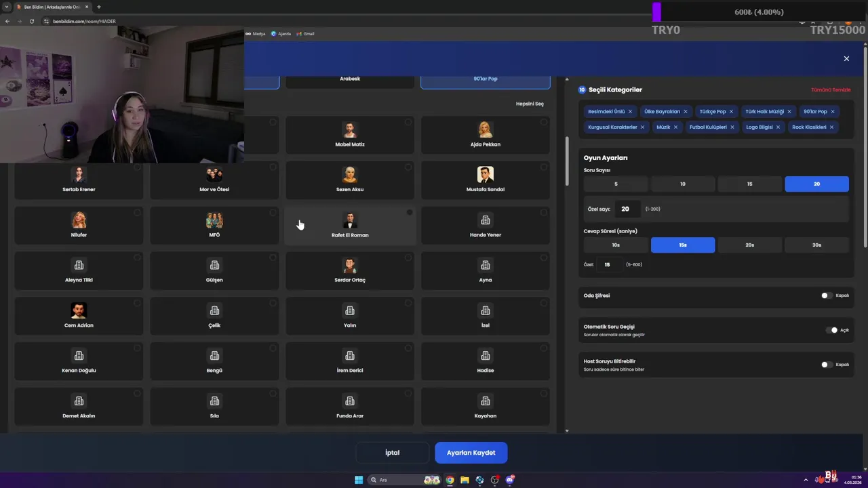The height and width of the screenshot is (488, 868).
Task: Click Tümünü Temizle to clear categories
Action: (831, 90)
